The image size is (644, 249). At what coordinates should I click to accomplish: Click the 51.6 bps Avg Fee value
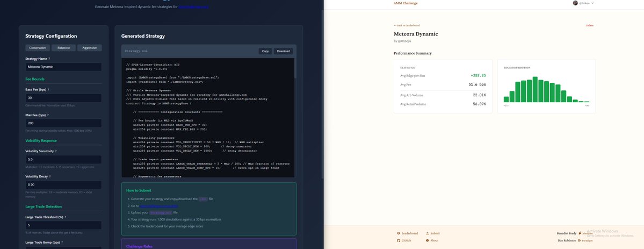pos(477,84)
